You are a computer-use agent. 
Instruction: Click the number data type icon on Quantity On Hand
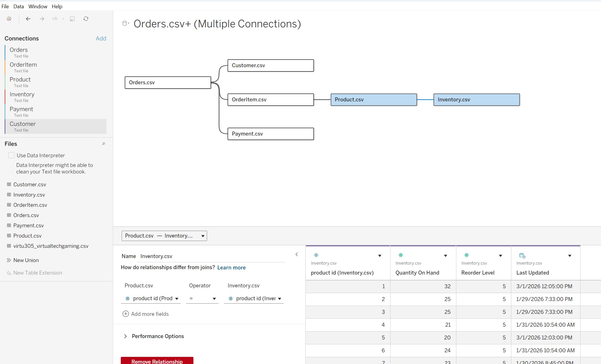(x=401, y=255)
